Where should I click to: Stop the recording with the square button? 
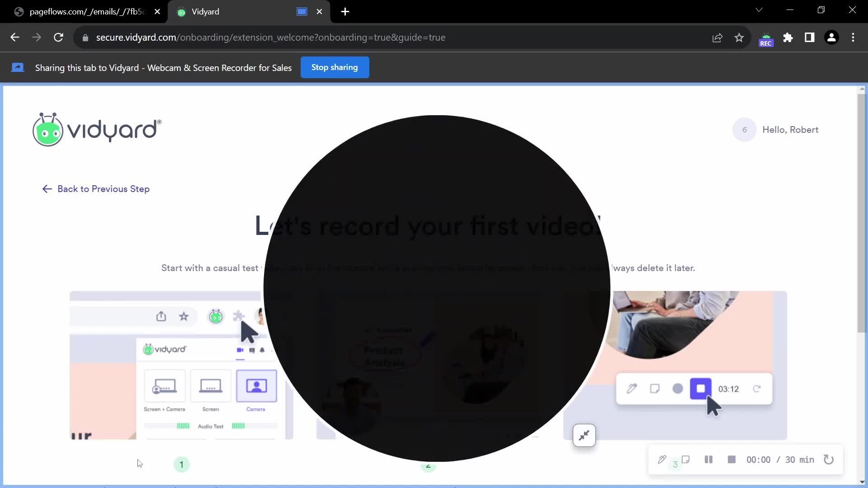click(x=731, y=460)
